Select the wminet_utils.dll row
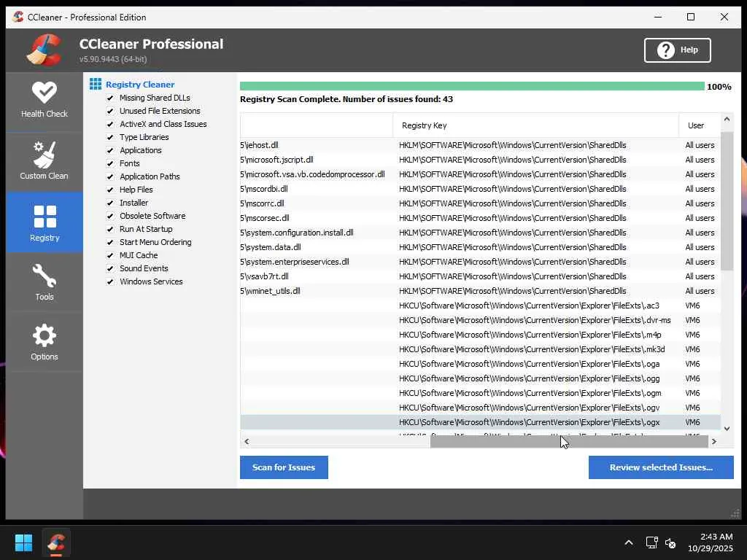This screenshot has width=747, height=560. [480, 291]
